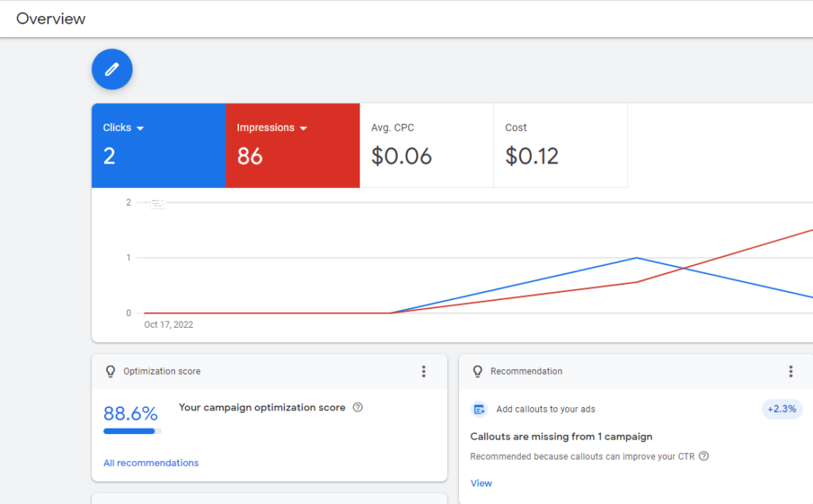The width and height of the screenshot is (813, 504).
Task: Open the All recommendations link
Action: (x=151, y=463)
